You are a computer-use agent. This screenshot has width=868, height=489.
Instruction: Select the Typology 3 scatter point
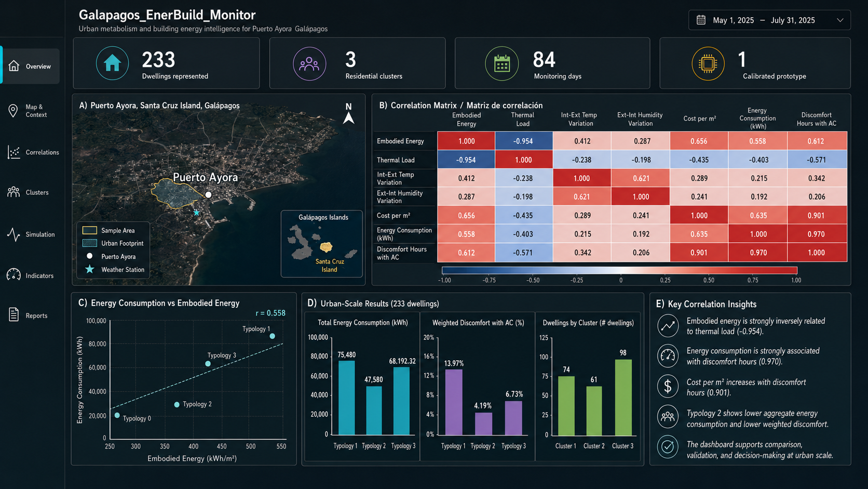tap(208, 364)
